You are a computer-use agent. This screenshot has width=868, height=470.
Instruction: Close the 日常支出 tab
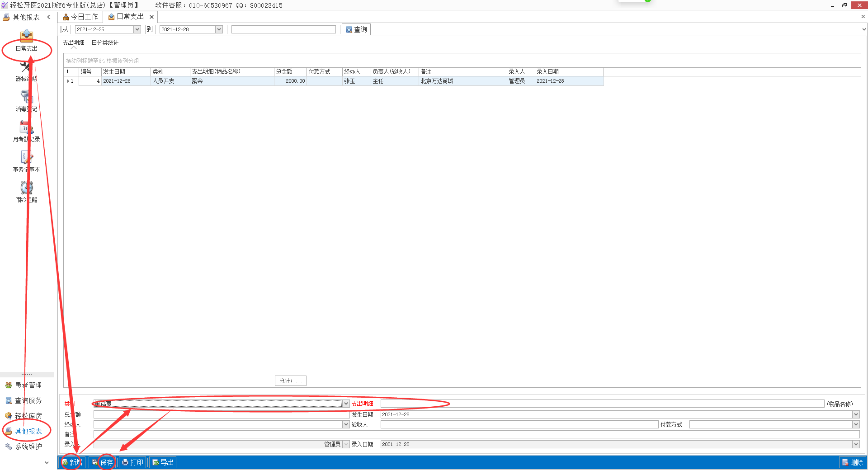(152, 17)
